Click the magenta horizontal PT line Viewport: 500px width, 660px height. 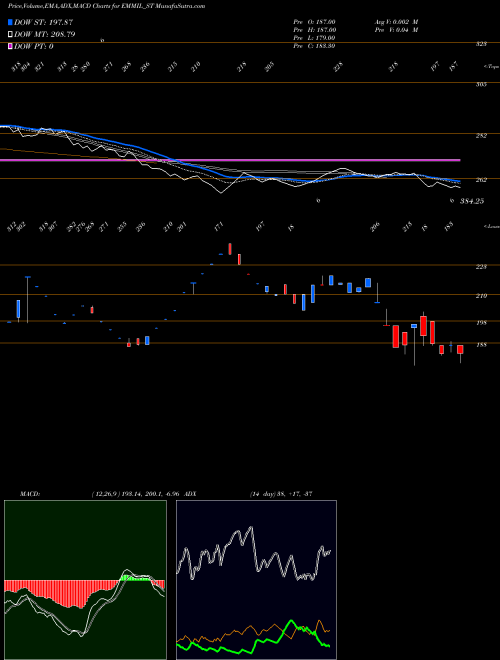230,160
